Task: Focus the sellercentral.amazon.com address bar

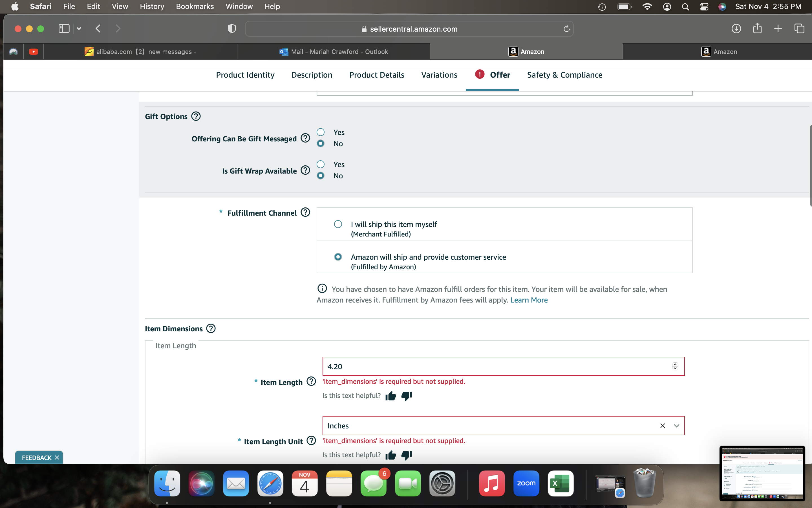Action: coord(409,29)
